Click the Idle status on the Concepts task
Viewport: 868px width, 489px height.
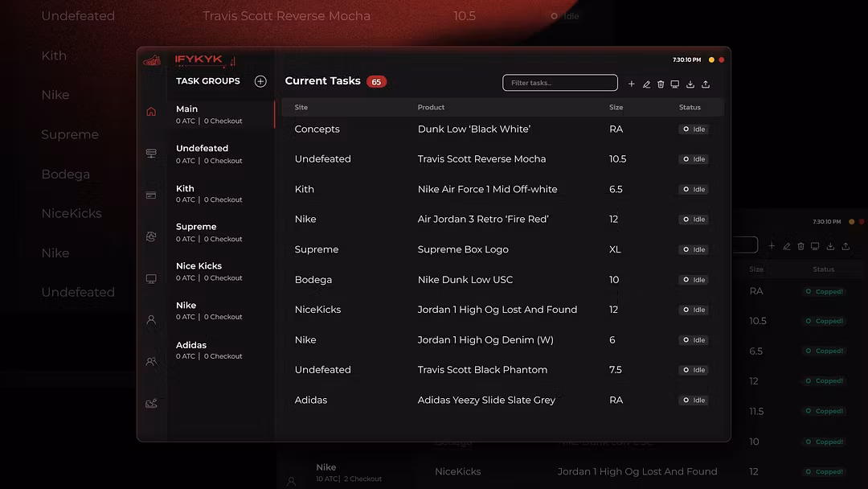[x=694, y=129]
